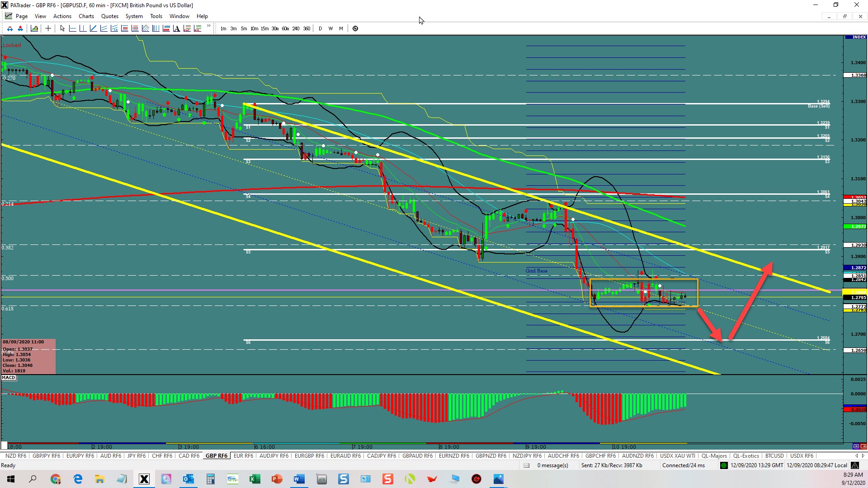Click the green connection status indicator
Screen dimensions: 868x488
pos(724,465)
